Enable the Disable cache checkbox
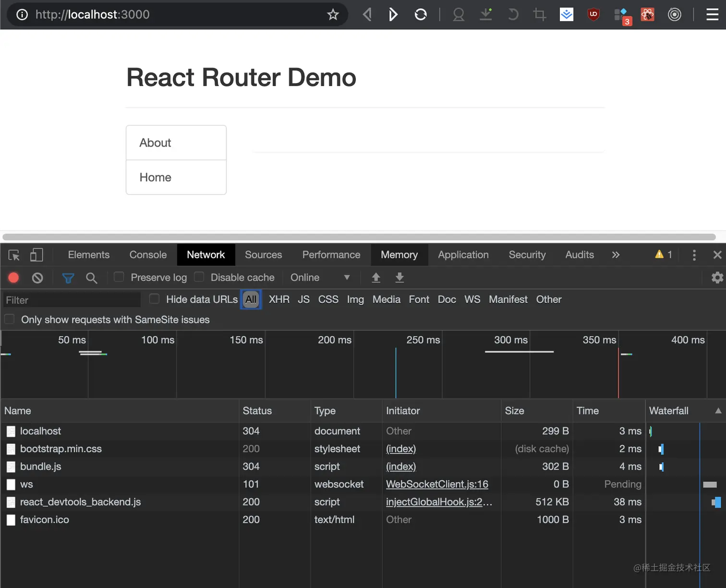 pos(199,277)
